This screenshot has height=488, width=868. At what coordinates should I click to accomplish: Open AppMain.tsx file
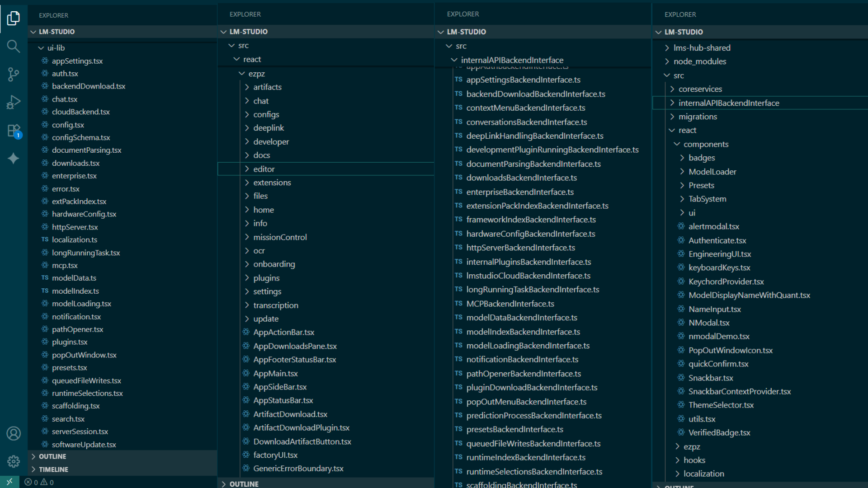coord(275,373)
